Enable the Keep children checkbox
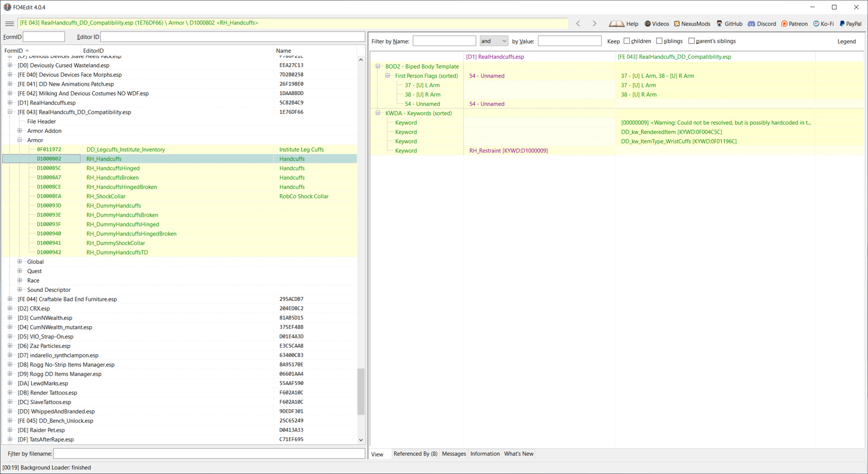This screenshot has width=868, height=474. pyautogui.click(x=627, y=41)
